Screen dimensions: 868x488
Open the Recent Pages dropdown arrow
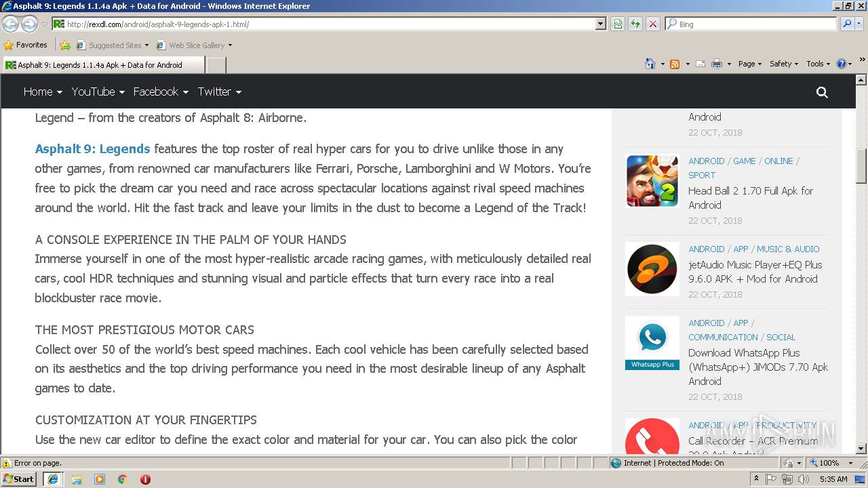click(44, 24)
